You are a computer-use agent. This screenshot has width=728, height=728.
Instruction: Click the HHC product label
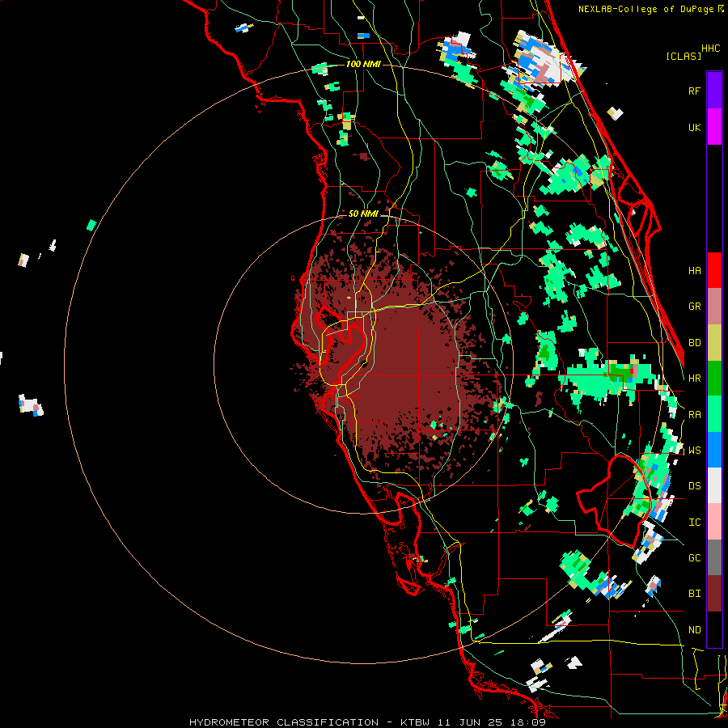tap(710, 49)
